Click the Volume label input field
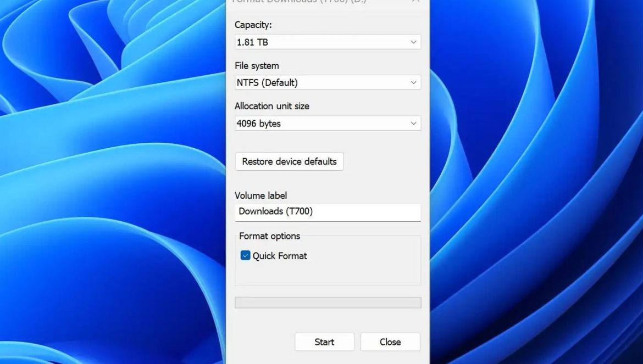 pyautogui.click(x=328, y=212)
